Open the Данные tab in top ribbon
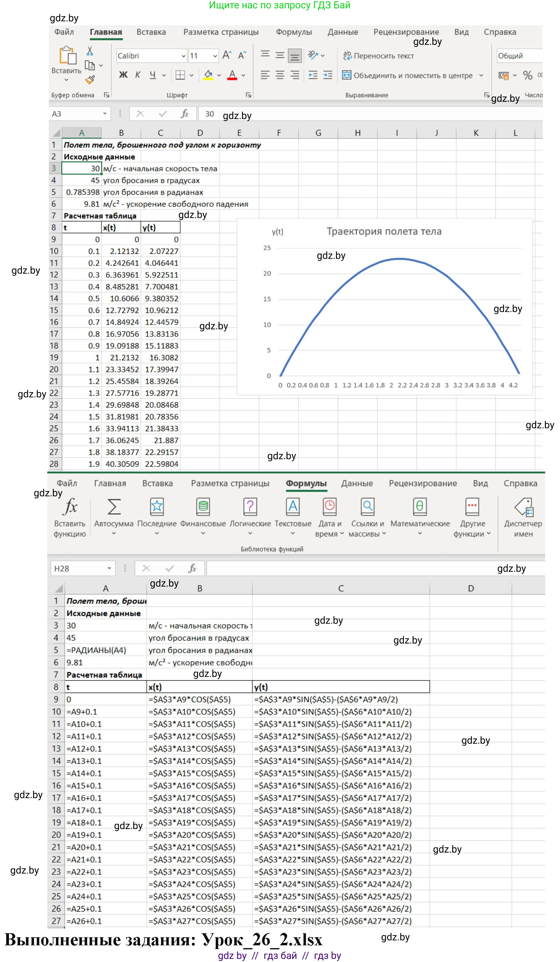The width and height of the screenshot is (560, 962). (x=342, y=32)
